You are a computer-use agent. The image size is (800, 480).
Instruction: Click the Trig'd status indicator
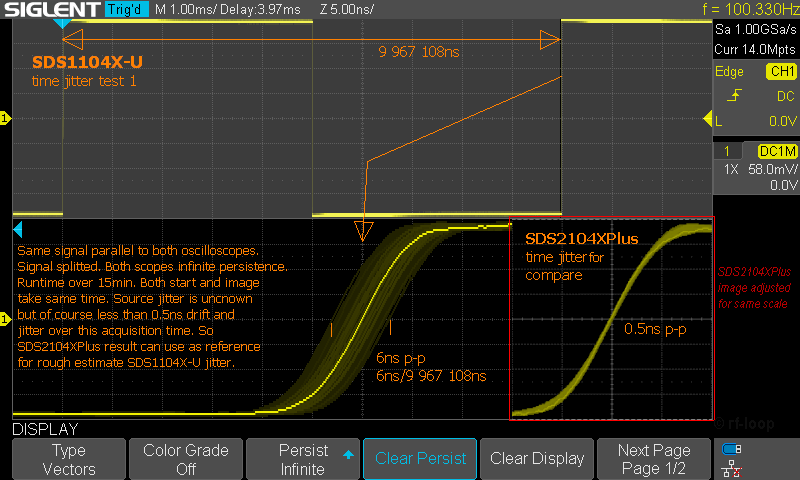click(126, 9)
